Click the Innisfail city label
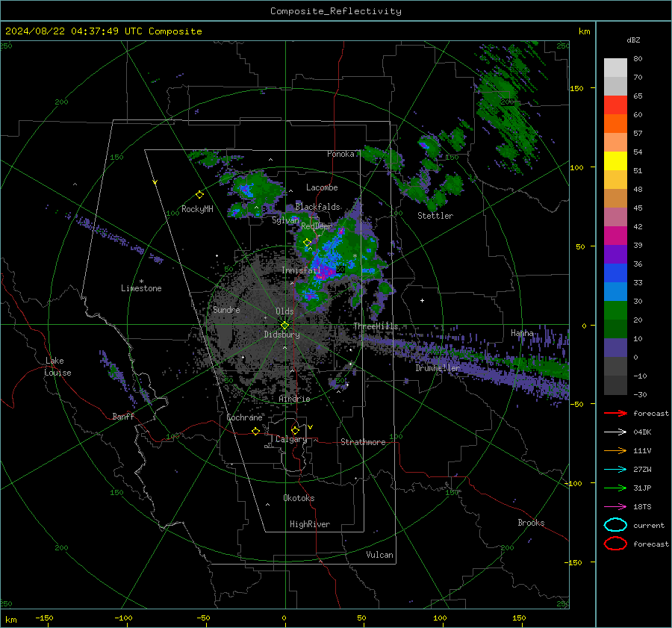The height and width of the screenshot is (628, 672). (x=301, y=270)
